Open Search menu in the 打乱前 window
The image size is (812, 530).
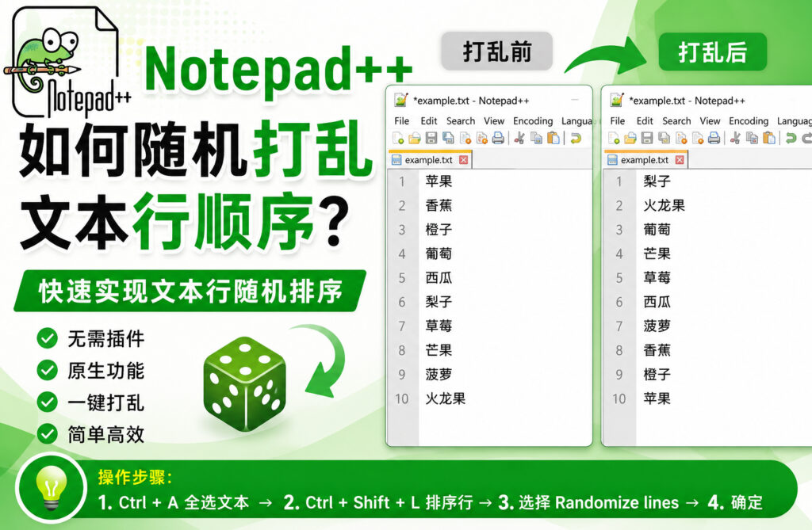click(x=461, y=120)
